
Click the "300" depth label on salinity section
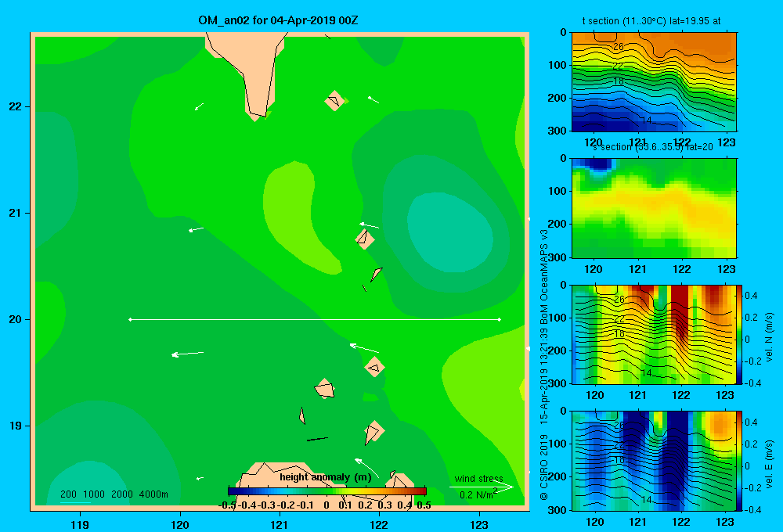click(557, 257)
